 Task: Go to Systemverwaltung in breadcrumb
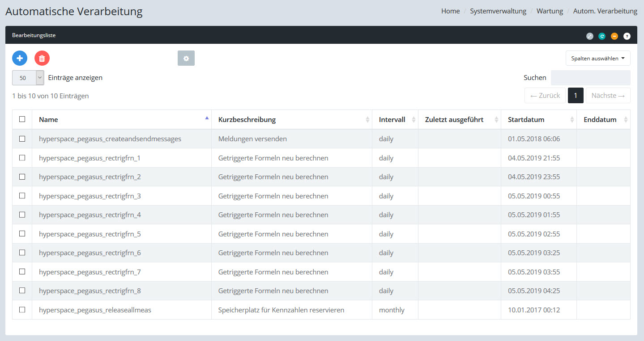[498, 11]
